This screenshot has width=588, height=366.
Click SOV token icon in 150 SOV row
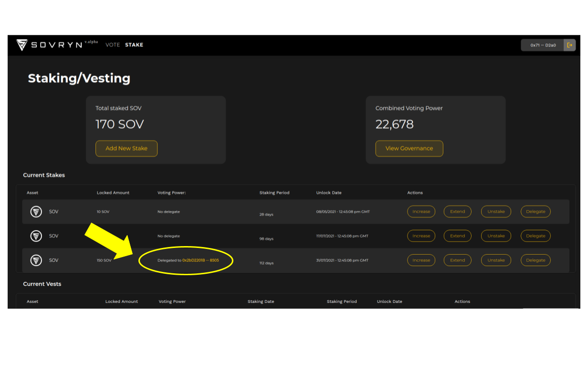click(36, 260)
